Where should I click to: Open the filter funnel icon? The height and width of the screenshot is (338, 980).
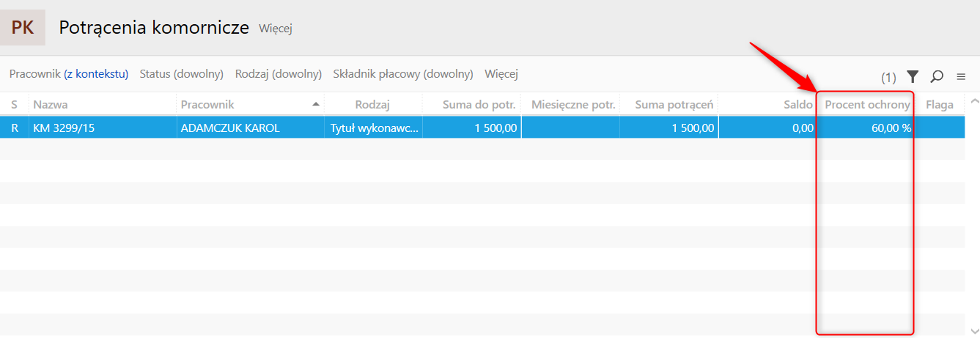coord(913,76)
